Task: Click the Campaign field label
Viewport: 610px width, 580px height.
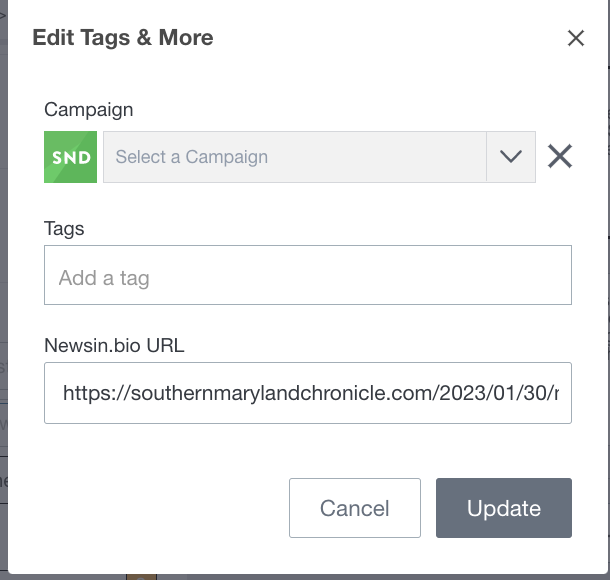Action: tap(88, 110)
